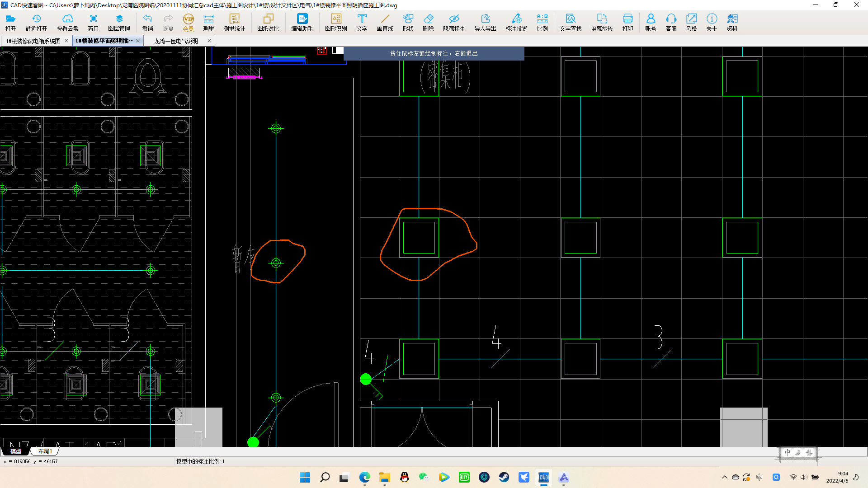Open Steam from taskbar
Screen dimensions: 868x488
pos(504,477)
